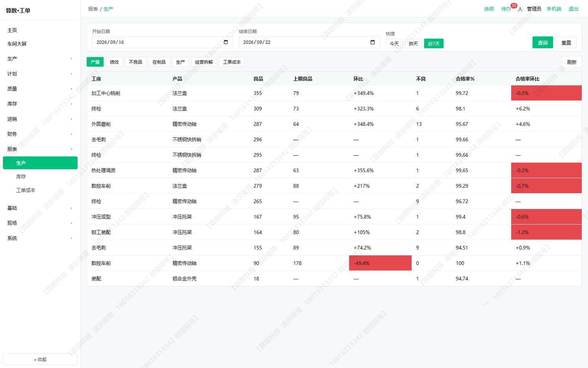The image size is (588, 368).
Task: Open 车间大屏 in the sidebar
Action: [x=40, y=44]
